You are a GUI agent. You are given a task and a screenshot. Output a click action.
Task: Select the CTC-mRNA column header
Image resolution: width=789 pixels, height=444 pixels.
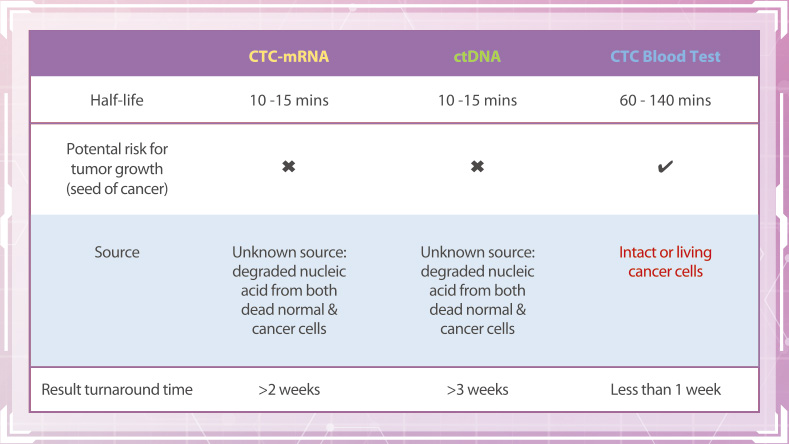coord(289,56)
